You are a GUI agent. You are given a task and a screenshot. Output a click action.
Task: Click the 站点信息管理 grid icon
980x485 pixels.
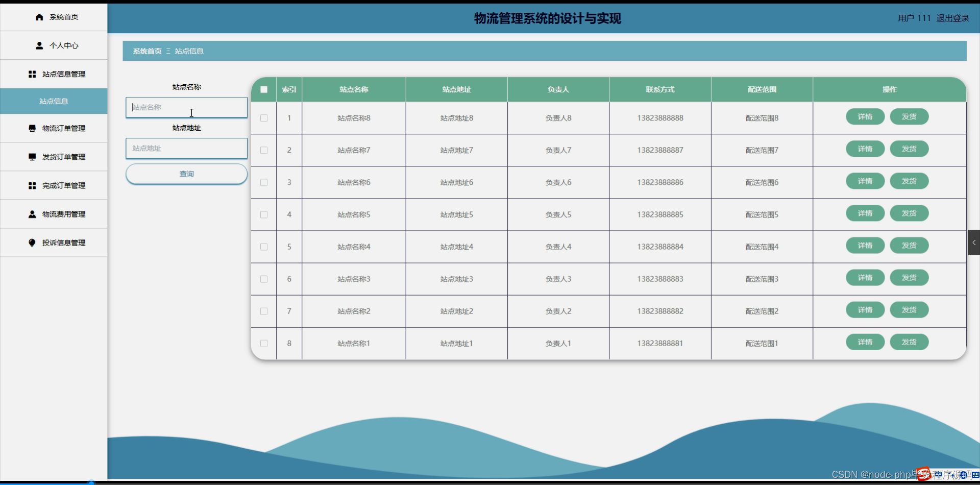[32, 74]
